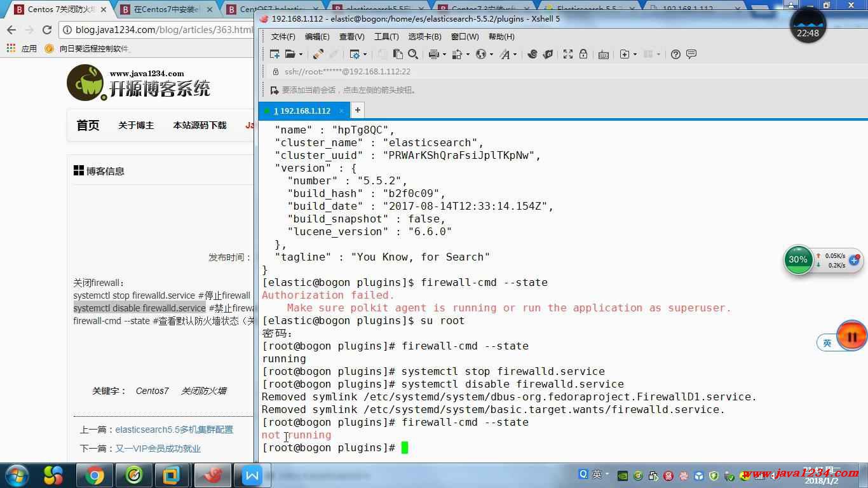This screenshot has height=488, width=868.
Task: Click Chrome back arrow button
Action: tap(11, 30)
